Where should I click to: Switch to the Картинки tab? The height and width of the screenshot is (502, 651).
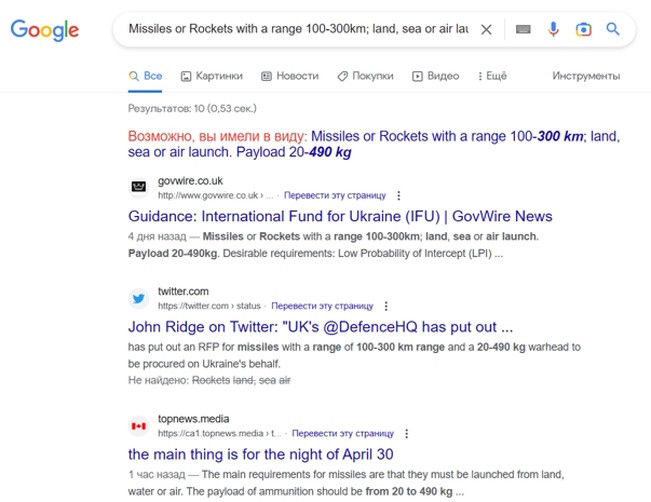(211, 76)
